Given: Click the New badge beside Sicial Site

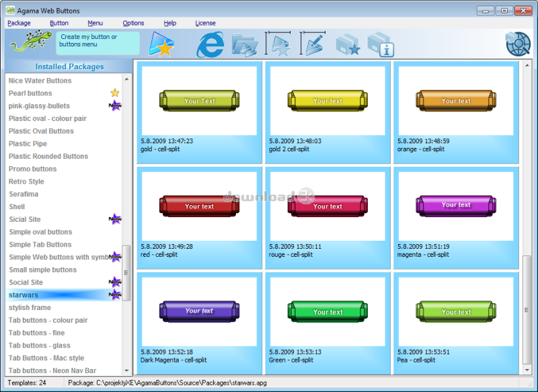Looking at the screenshot, I should click(x=115, y=219).
